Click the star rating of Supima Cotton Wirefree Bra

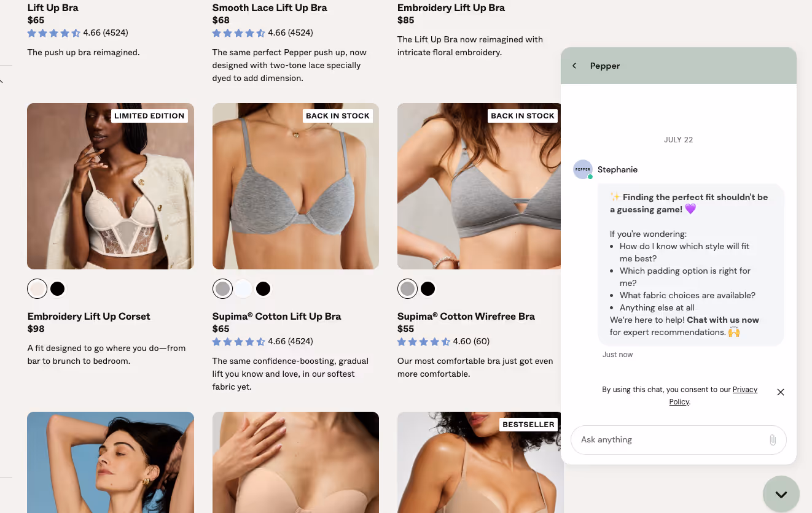coord(423,342)
